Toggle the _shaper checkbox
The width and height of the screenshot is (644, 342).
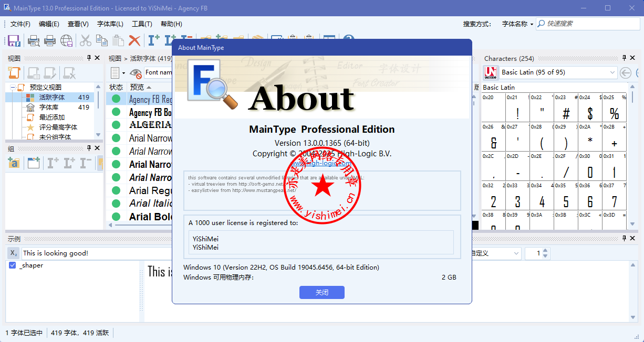13,265
